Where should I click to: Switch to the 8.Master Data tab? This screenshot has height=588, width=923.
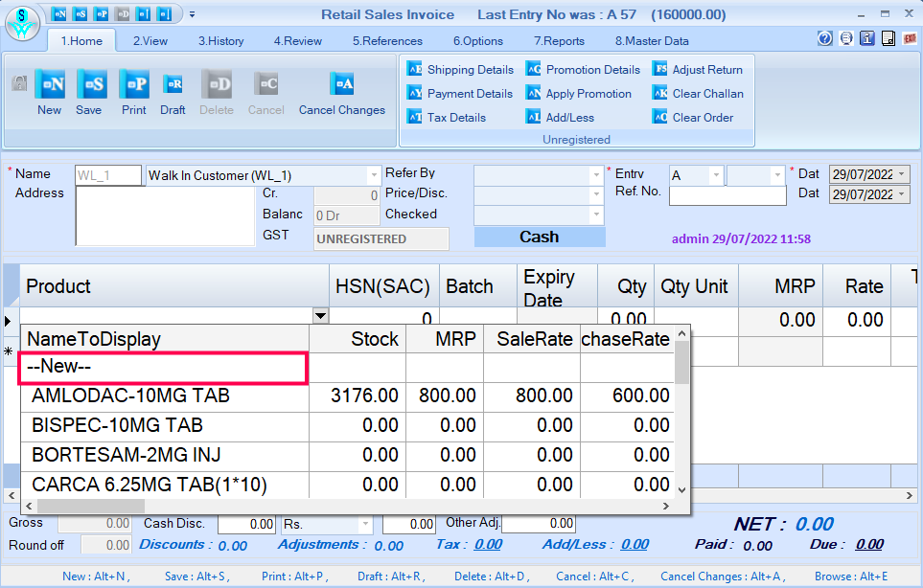click(x=651, y=41)
